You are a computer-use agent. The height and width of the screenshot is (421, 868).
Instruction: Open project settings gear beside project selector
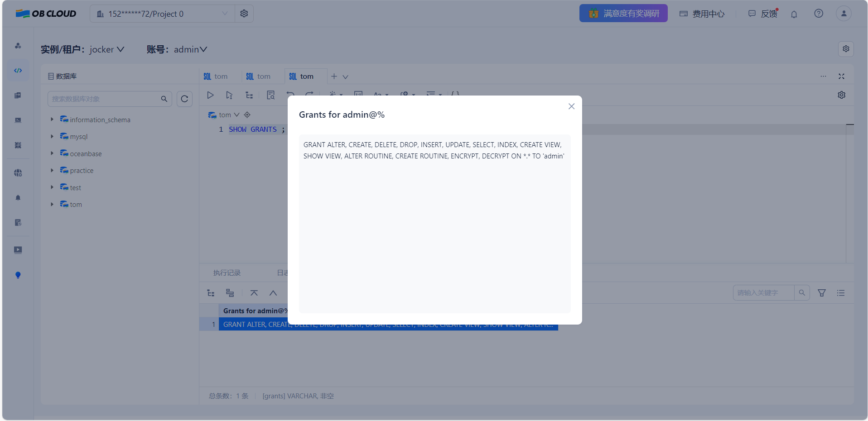(244, 14)
